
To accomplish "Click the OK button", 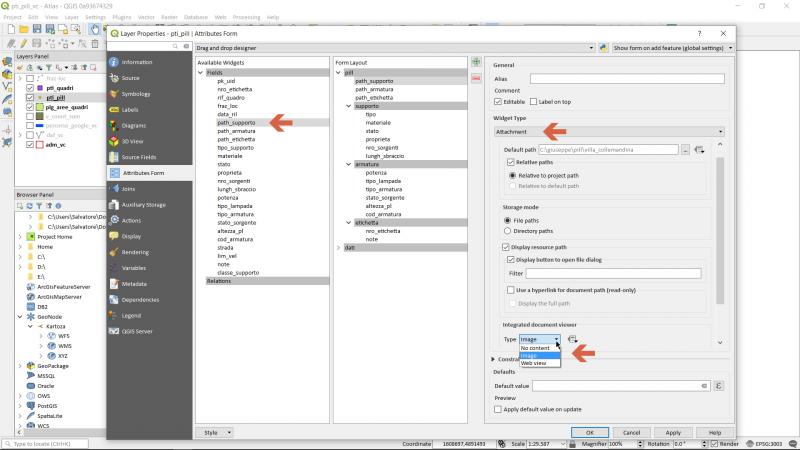I will (590, 433).
